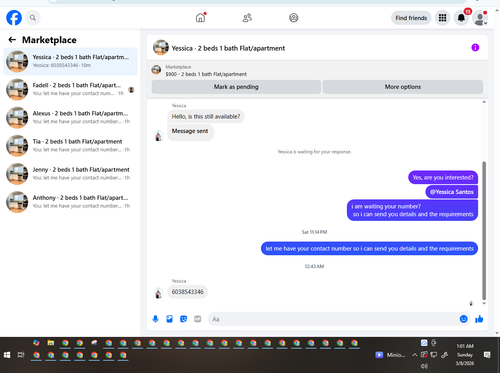
Task: Open the Friends icon in top navigation
Action: pyautogui.click(x=247, y=18)
